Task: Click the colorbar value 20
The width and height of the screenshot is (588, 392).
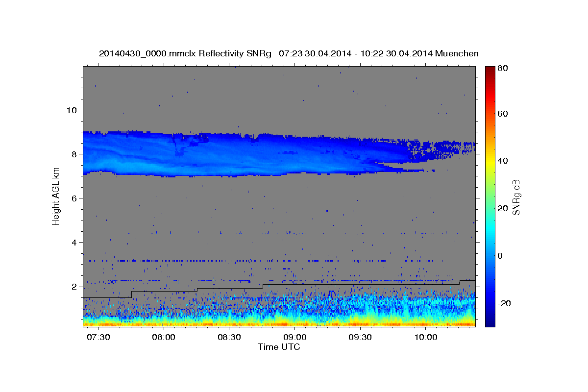Action: click(x=502, y=208)
